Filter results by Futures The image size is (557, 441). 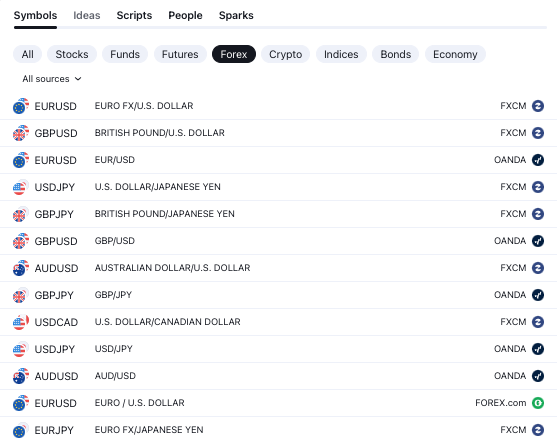pyautogui.click(x=180, y=54)
